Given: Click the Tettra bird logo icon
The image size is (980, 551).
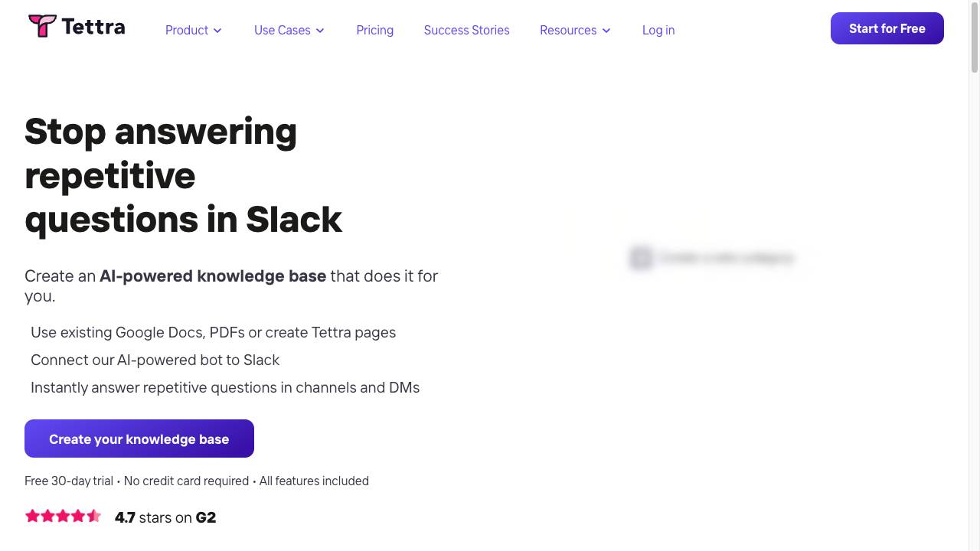Looking at the screenshot, I should click(x=42, y=26).
